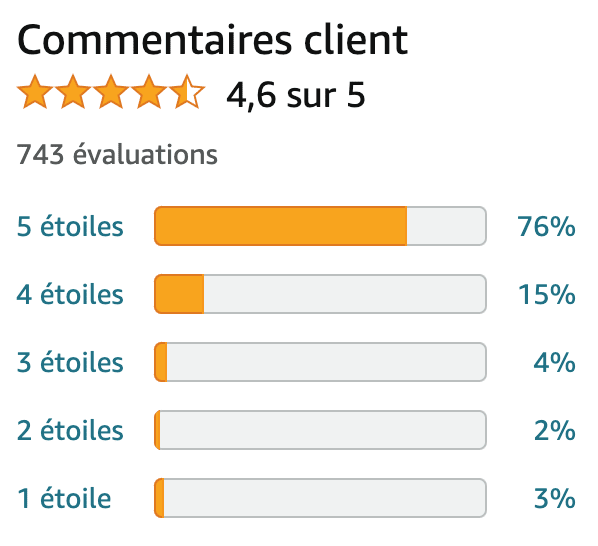598x546 pixels.
Task: Select the 15% percentage link
Action: pos(547,294)
